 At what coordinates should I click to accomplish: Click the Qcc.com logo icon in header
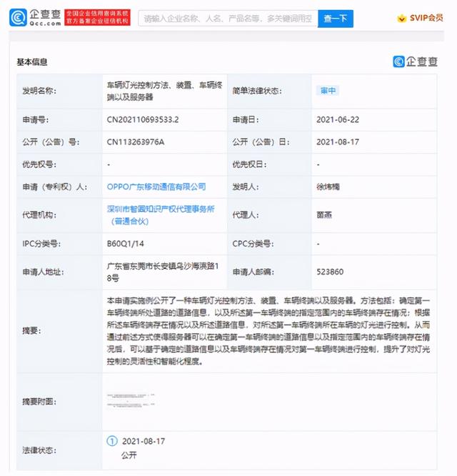click(18, 17)
